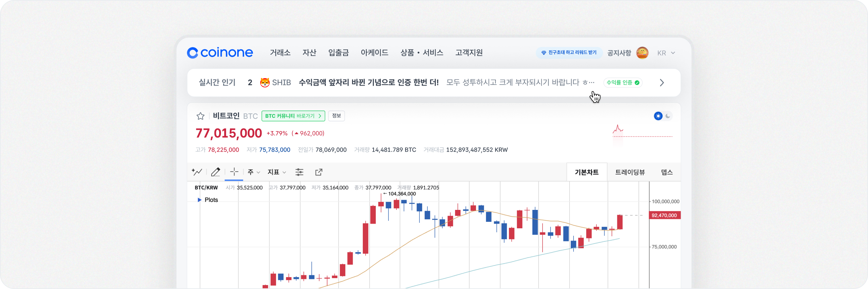
Task: Click the 100,000,000 price axis label
Action: [665, 202]
